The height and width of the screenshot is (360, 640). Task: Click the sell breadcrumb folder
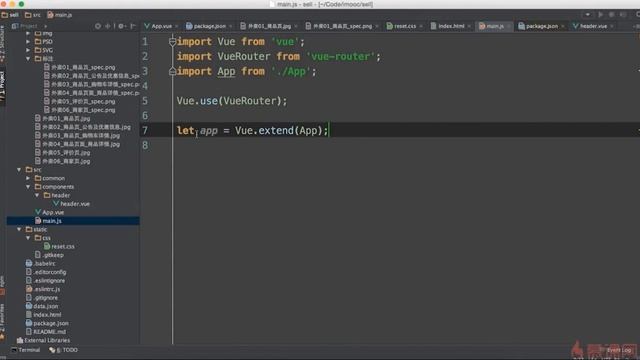(10, 15)
